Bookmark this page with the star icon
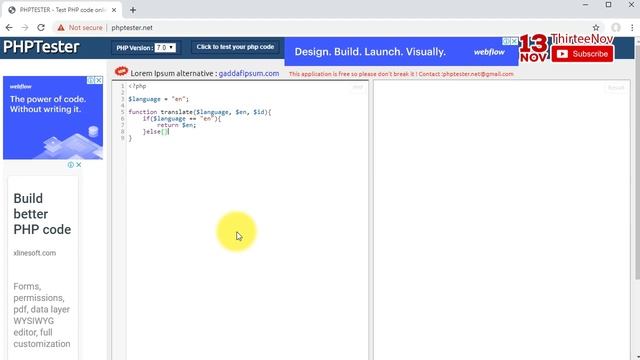This screenshot has height=360, width=640. point(596,27)
